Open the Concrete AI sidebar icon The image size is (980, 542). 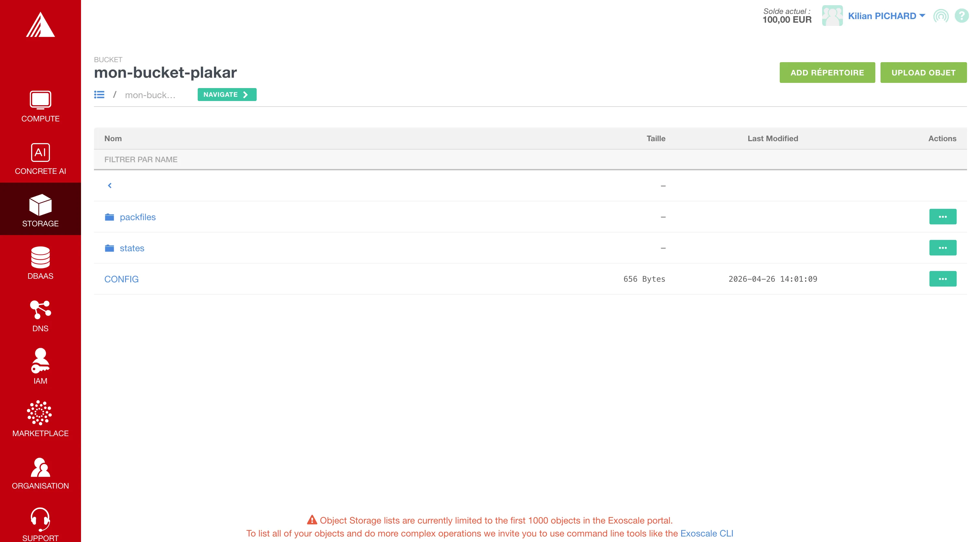(40, 152)
